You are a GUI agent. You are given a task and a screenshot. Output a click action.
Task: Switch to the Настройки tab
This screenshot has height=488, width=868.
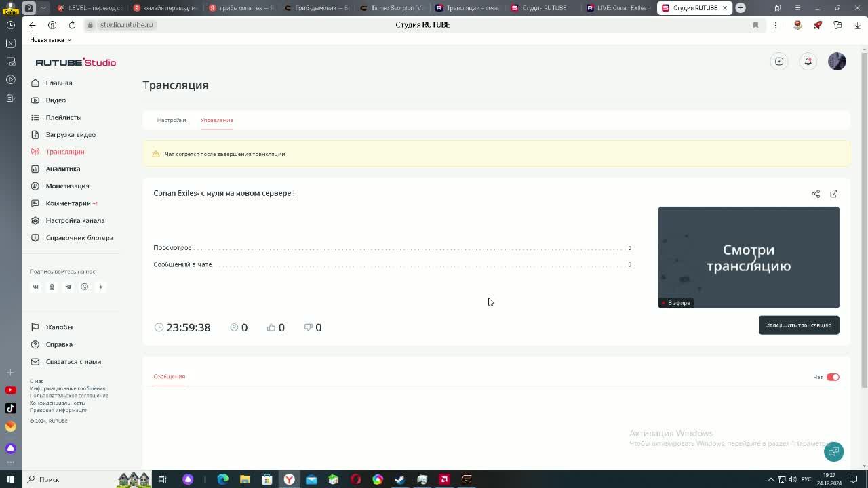click(x=172, y=120)
